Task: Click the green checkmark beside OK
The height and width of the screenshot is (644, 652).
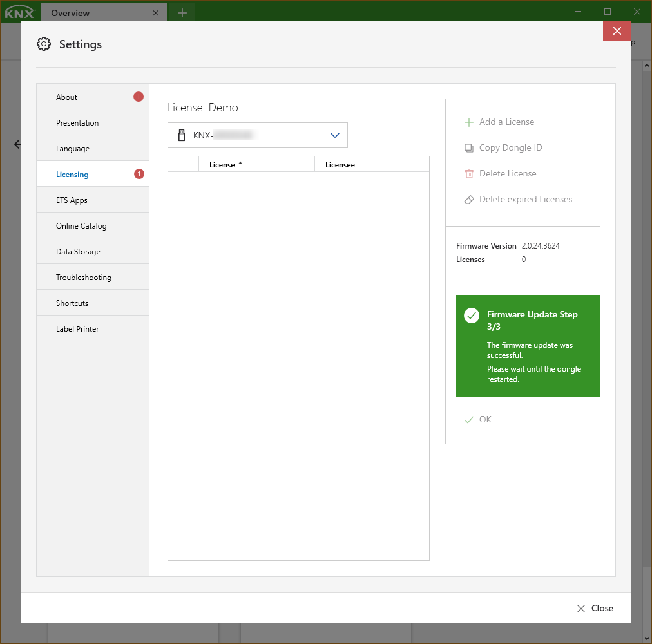Action: (468, 420)
